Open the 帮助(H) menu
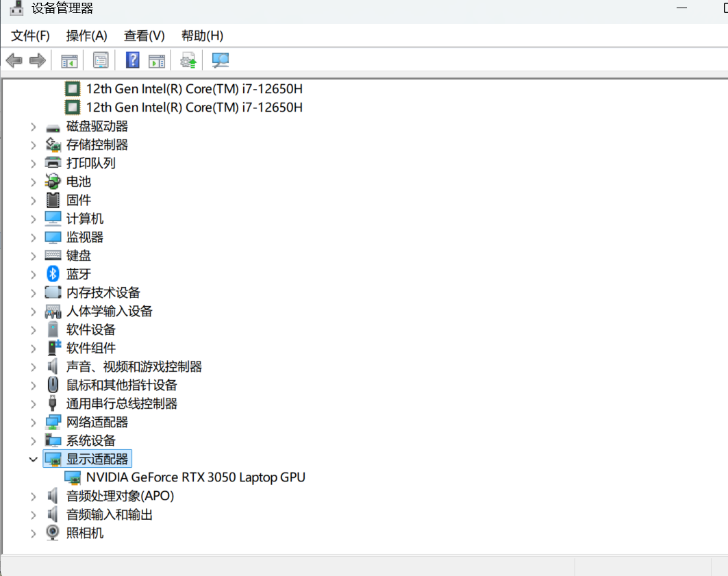 click(202, 36)
